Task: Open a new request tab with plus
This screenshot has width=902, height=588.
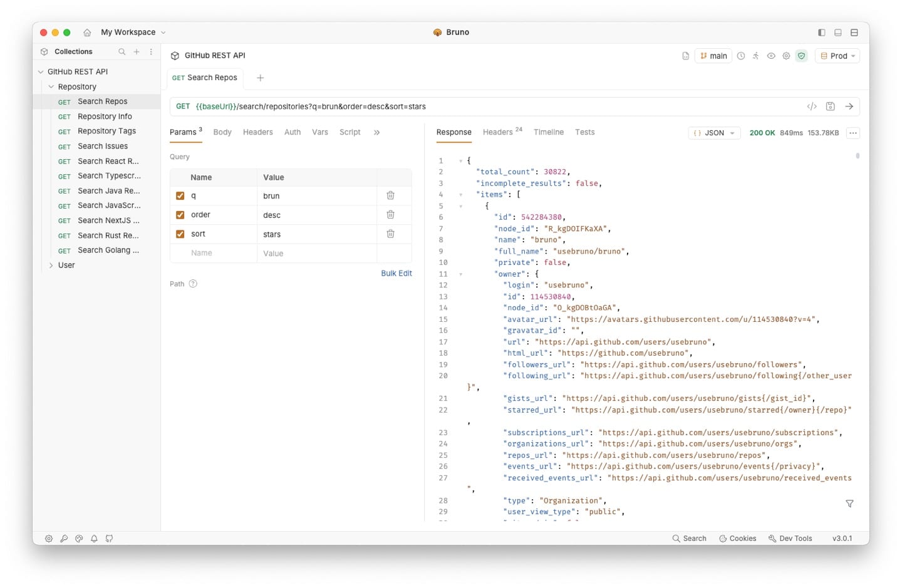Action: 261,78
